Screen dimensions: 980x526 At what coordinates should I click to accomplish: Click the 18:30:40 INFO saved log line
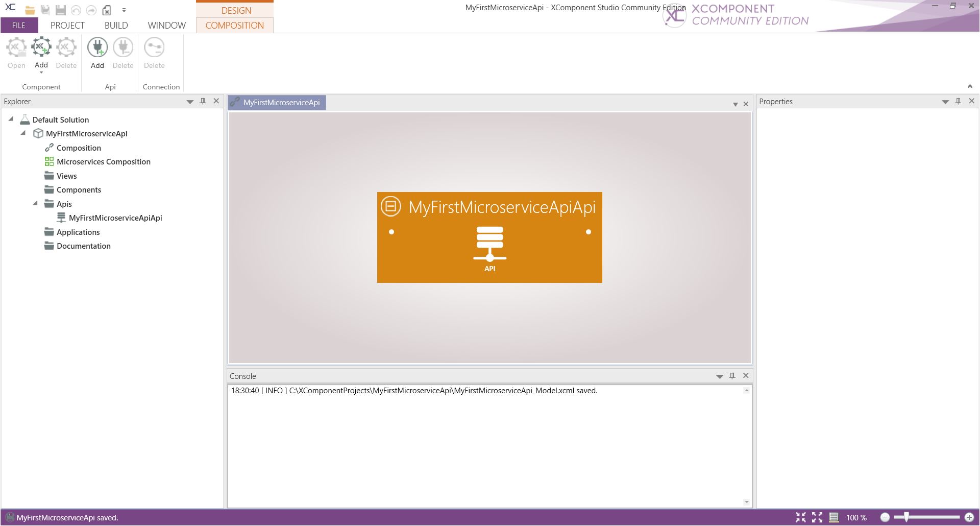click(x=414, y=391)
